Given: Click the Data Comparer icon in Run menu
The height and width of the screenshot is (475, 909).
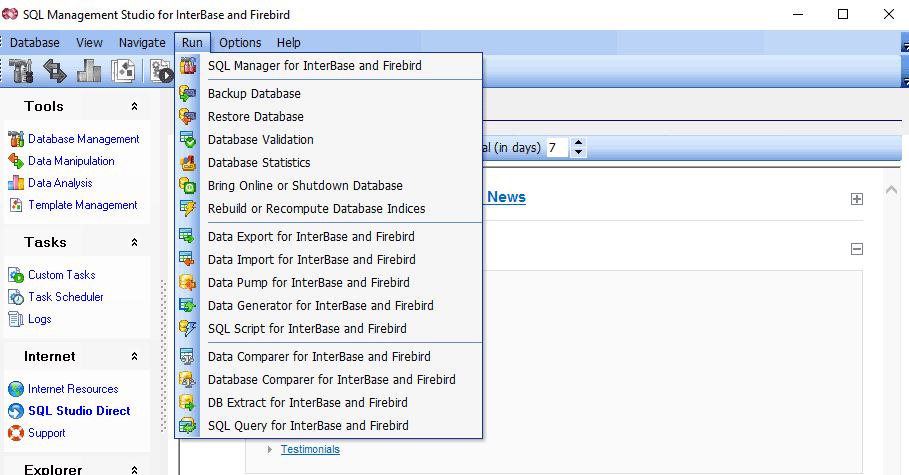Looking at the screenshot, I should [187, 357].
